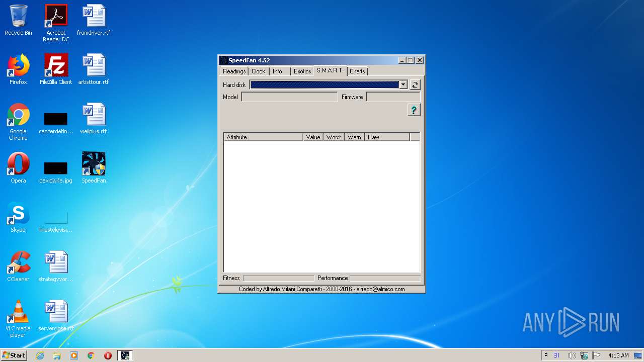Launch Opera from the desktop
This screenshot has height=362, width=644.
click(18, 168)
